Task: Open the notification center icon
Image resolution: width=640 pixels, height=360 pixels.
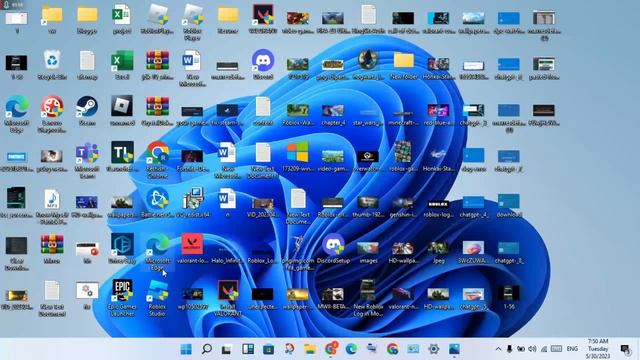Action: click(625, 349)
